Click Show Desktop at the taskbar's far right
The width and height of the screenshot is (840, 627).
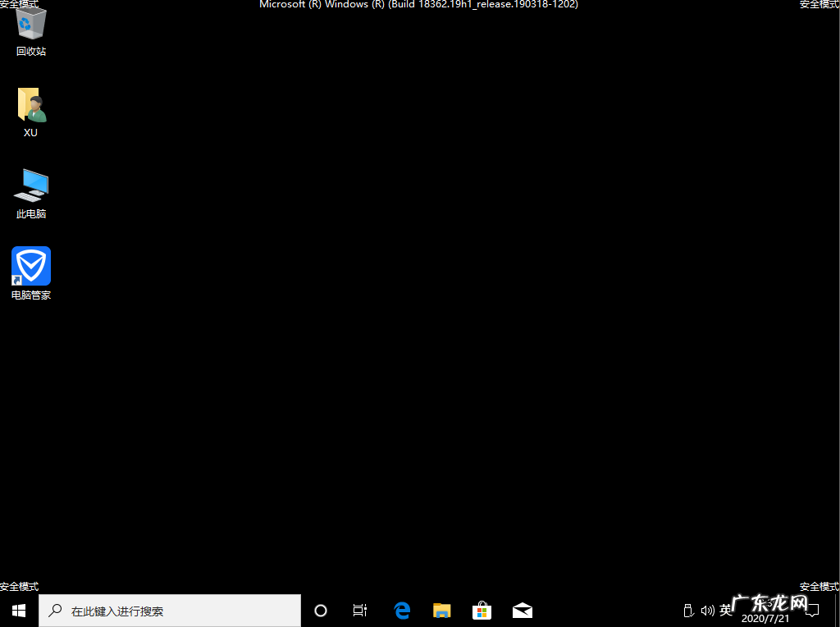coord(838,611)
